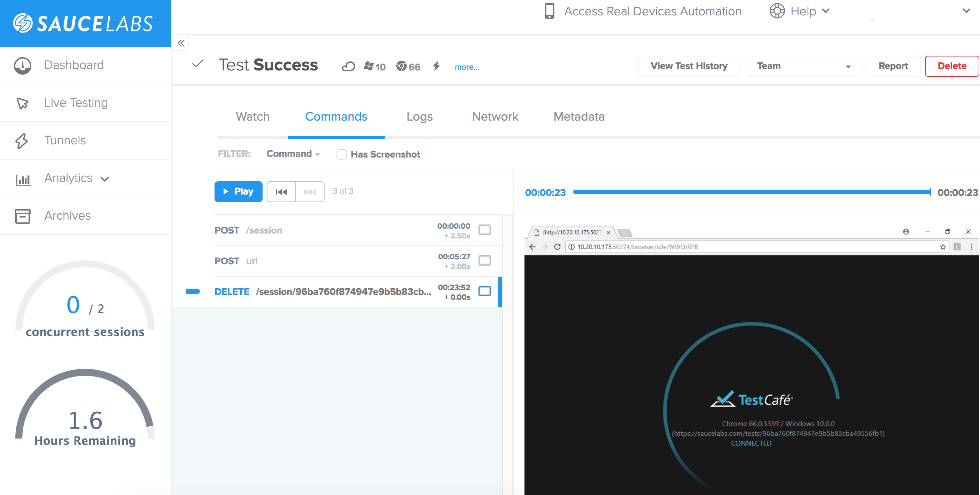Click the Help lifebuoy icon
Screen dimensions: 980x495
(777, 11)
